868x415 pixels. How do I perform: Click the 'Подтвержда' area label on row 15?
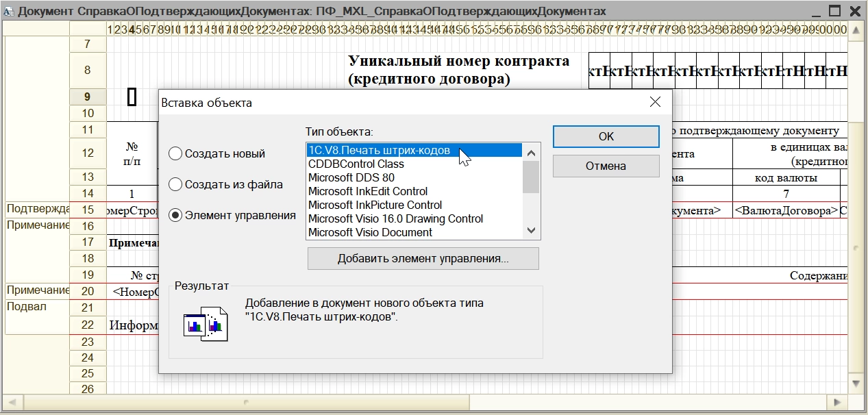point(38,209)
